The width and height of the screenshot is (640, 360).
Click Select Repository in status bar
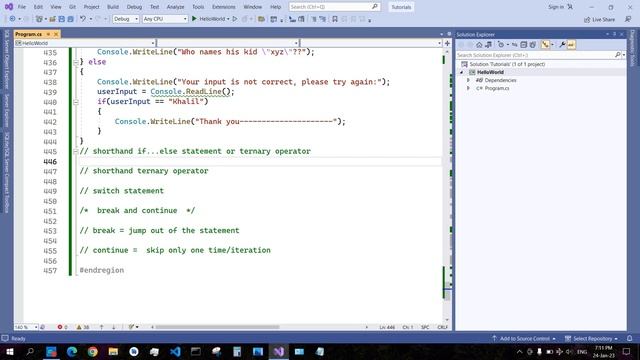point(591,338)
